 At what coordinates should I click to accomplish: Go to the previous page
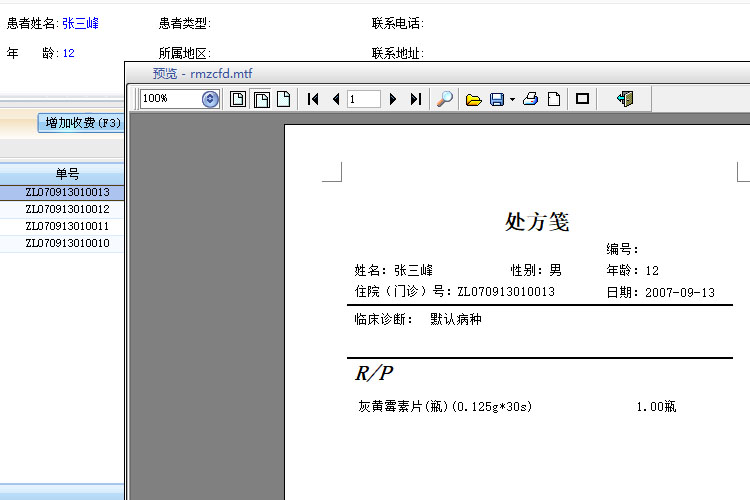coord(336,99)
